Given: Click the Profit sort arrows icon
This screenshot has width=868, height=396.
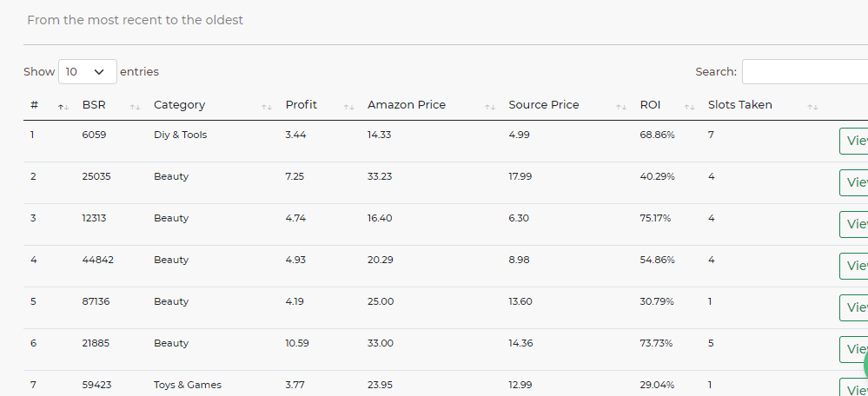Looking at the screenshot, I should (x=348, y=108).
